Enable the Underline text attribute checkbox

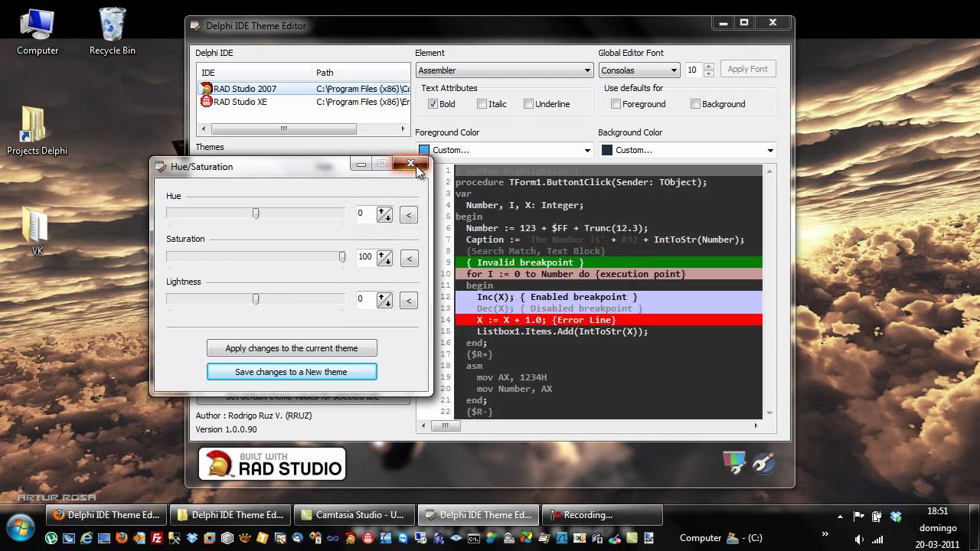tap(528, 104)
